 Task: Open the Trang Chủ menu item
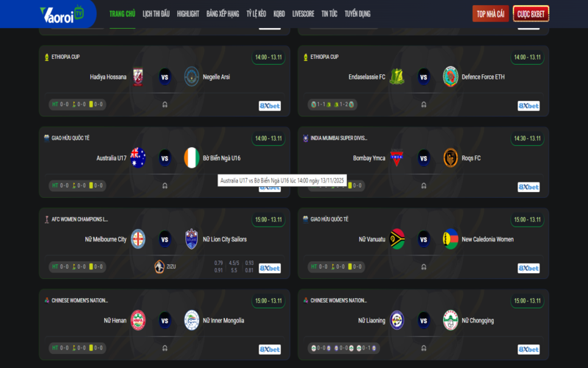coord(122,14)
